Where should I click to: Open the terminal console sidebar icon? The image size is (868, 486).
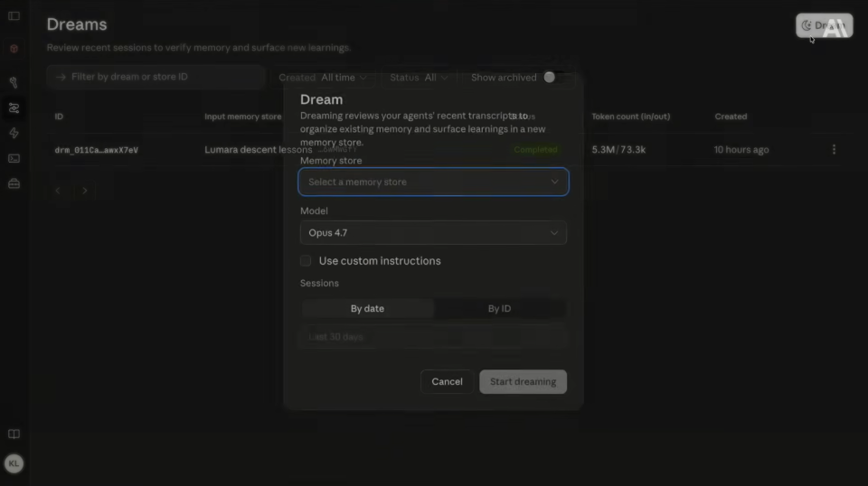pos(14,159)
